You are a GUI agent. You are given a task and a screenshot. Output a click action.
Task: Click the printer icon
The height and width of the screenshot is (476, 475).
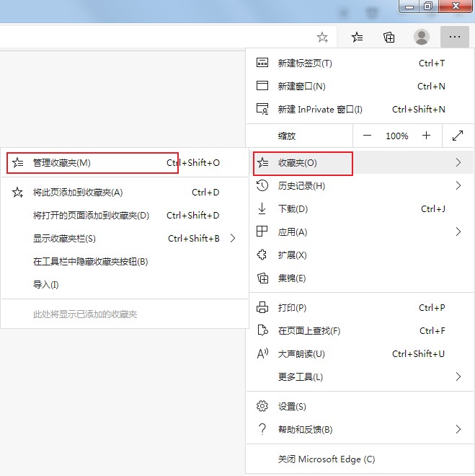pos(262,307)
